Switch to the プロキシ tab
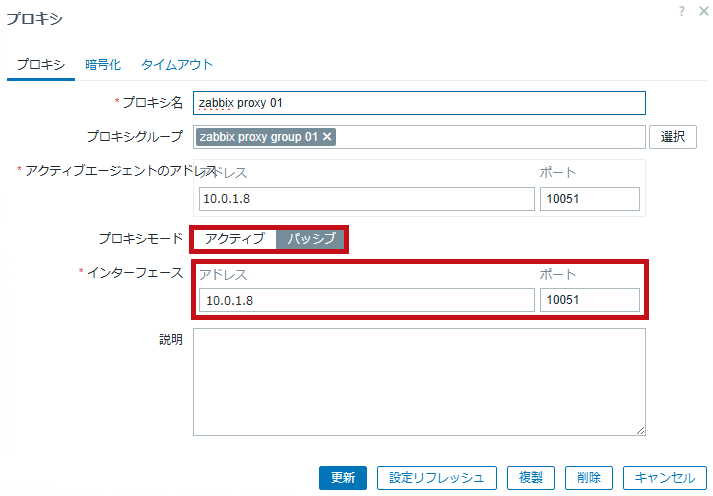713x496 pixels. point(41,65)
